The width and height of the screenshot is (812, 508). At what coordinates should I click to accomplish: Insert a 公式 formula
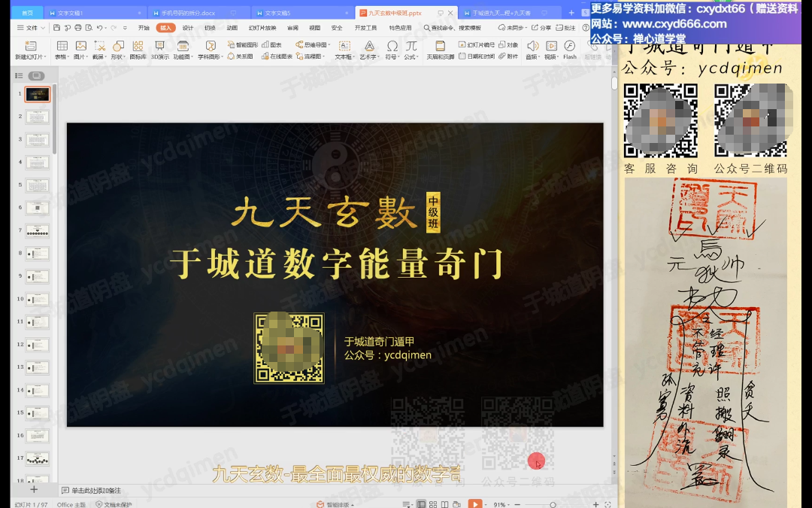coord(411,50)
